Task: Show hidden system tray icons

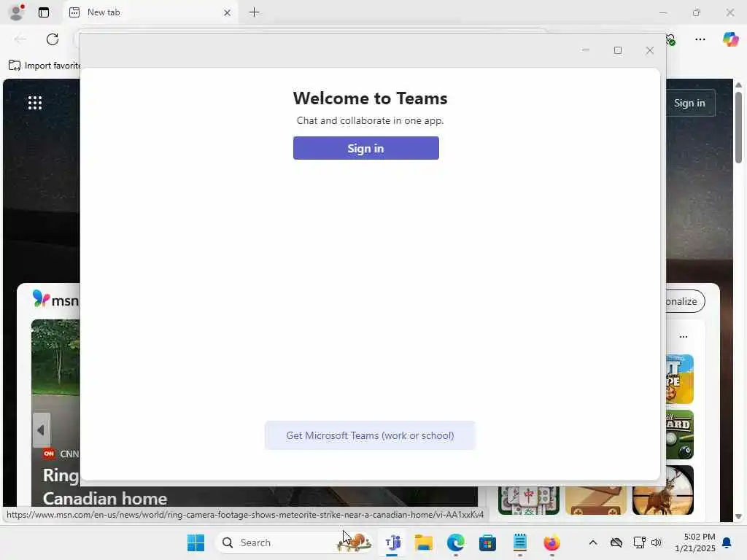Action: [592, 542]
